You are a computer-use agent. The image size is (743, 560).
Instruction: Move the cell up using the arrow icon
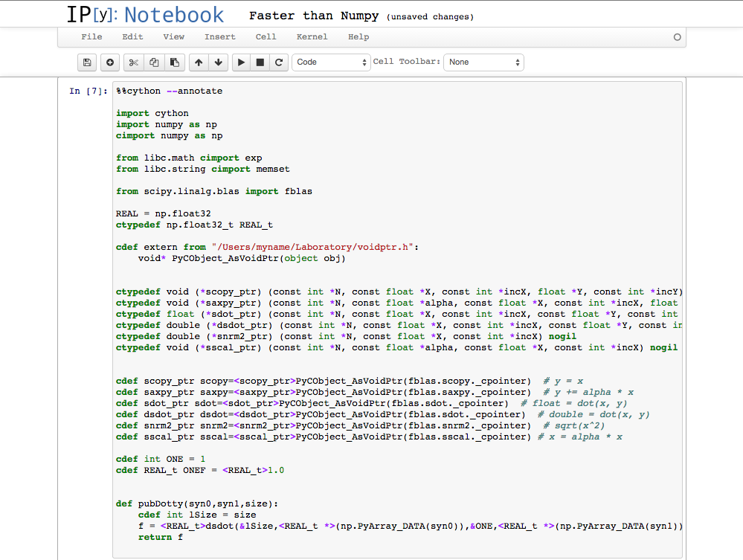198,62
